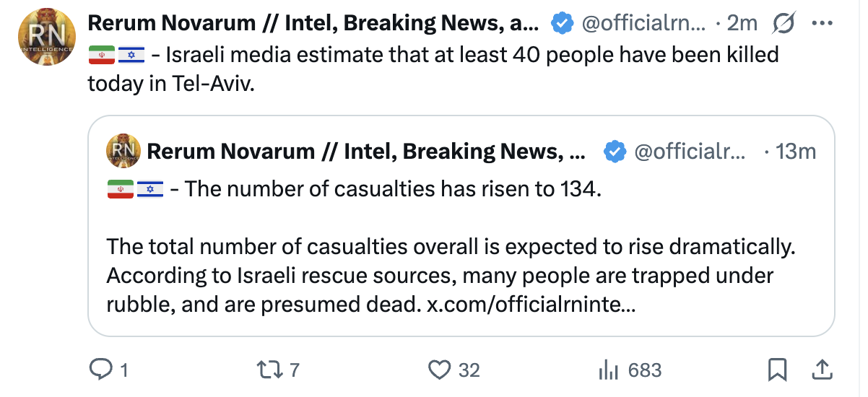Share the post using upload icon
The image size is (868, 397).
(x=821, y=370)
